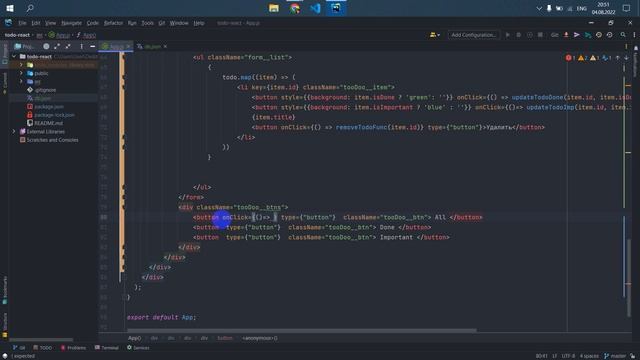Image resolution: width=640 pixels, height=360 pixels.
Task: Open the Search Everywhere magnifier
Action: tap(623, 35)
